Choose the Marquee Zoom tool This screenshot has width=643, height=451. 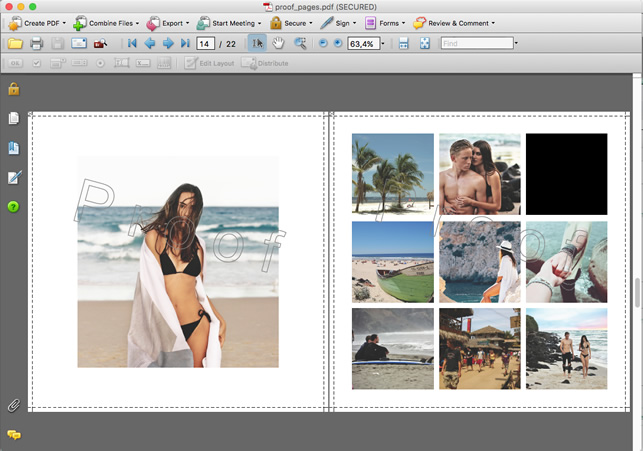[x=300, y=43]
